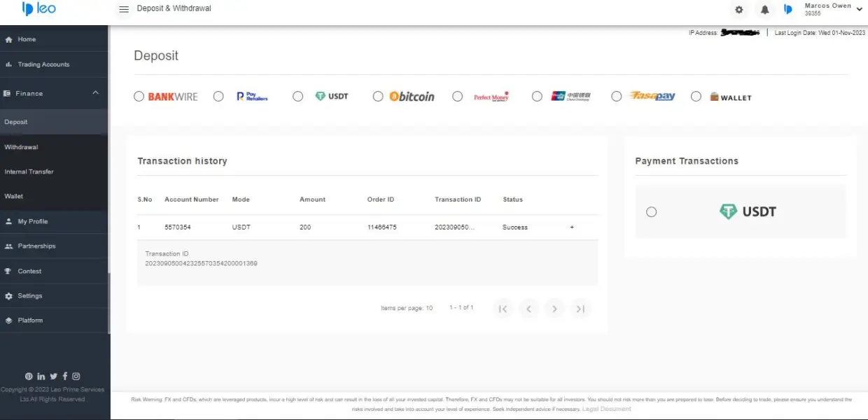This screenshot has height=420, width=868.
Task: Choose the Wallet deposit method
Action: point(696,97)
